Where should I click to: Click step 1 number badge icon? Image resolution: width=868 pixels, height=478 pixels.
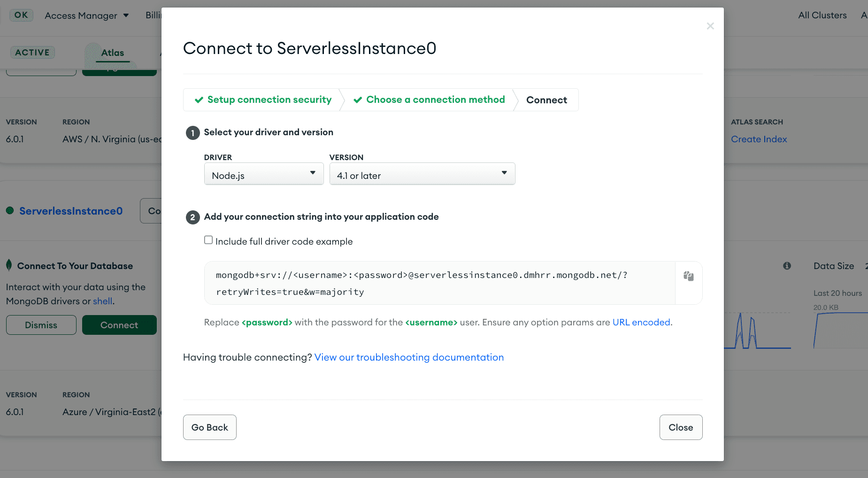tap(192, 133)
